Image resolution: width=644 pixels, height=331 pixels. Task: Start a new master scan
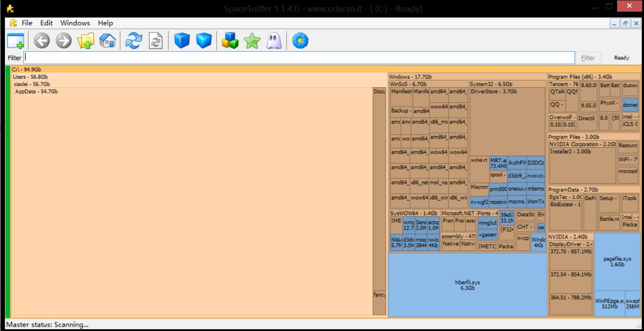click(134, 41)
